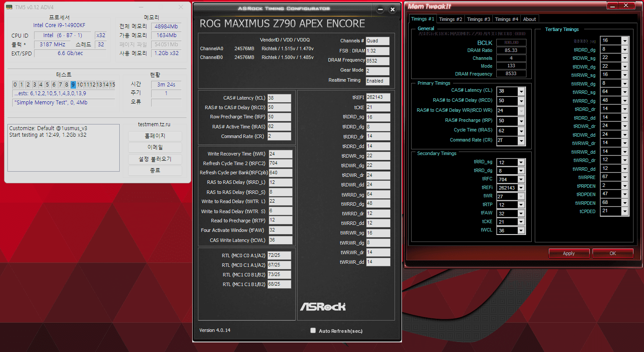
Task: Switch to the Timings #3 tab
Action: coord(478,19)
